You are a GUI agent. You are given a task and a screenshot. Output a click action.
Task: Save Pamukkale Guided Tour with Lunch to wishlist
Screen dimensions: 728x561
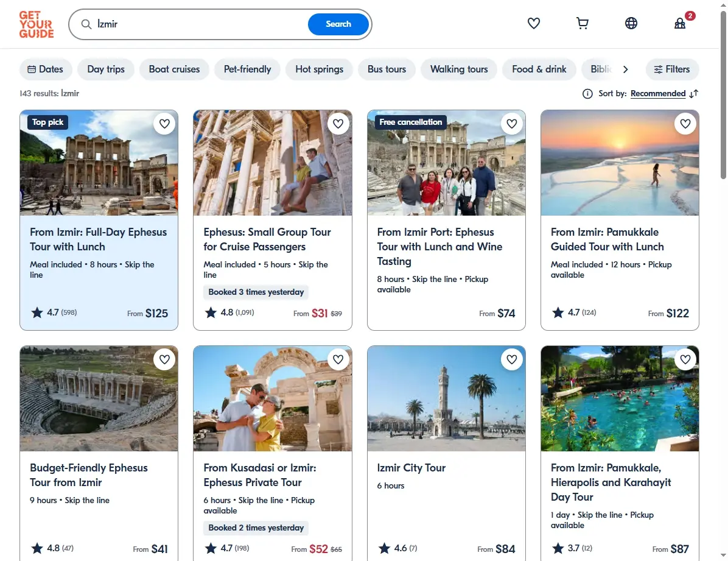point(685,124)
